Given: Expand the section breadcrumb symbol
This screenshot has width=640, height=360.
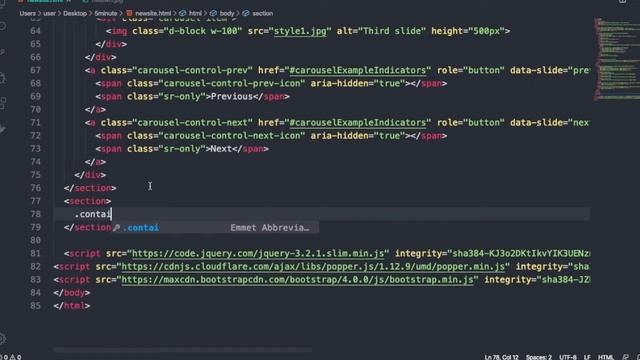Looking at the screenshot, I should click(x=262, y=13).
